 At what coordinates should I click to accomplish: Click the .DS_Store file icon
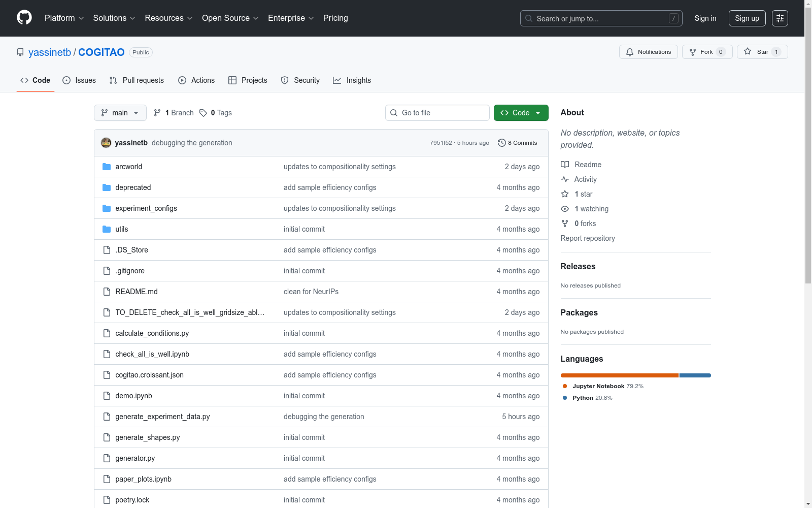pos(107,250)
